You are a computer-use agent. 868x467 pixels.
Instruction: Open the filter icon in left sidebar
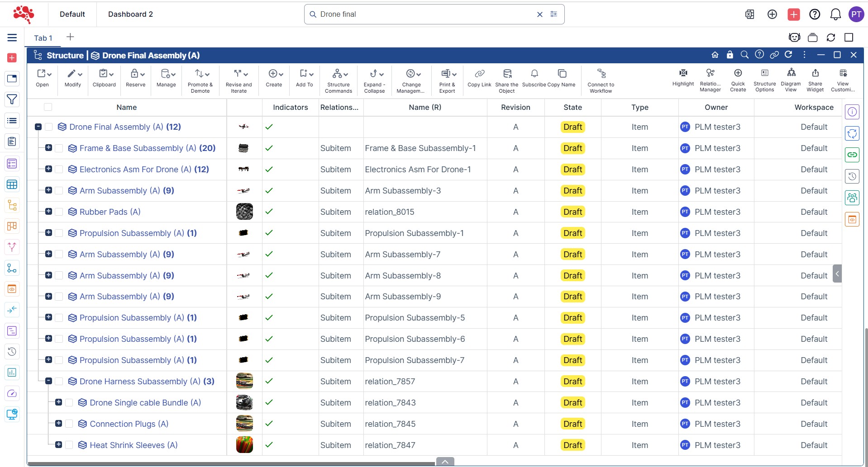(12, 99)
